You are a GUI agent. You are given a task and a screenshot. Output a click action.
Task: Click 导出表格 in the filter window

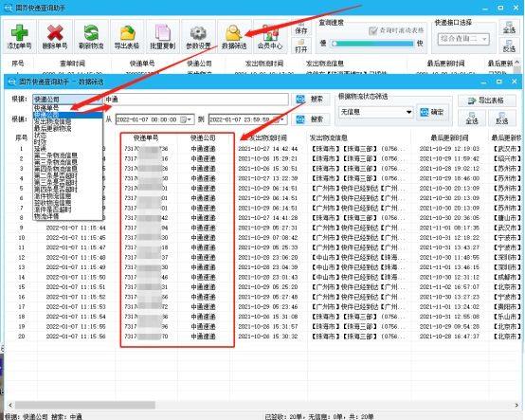coord(486,100)
